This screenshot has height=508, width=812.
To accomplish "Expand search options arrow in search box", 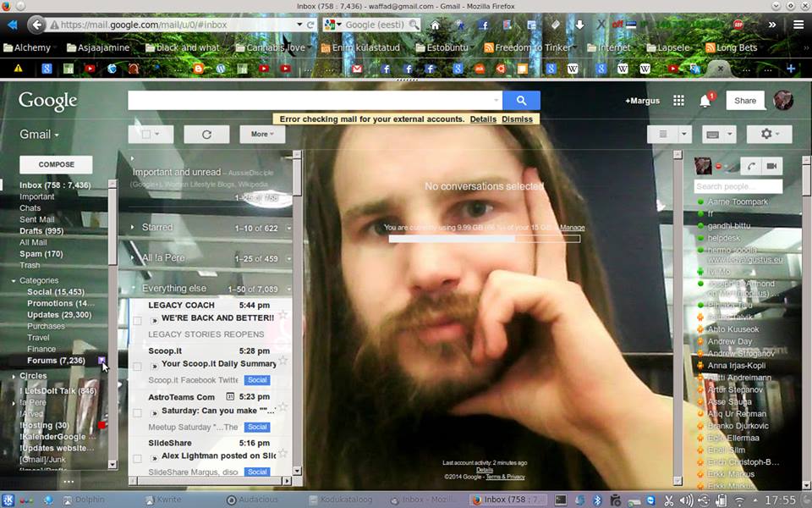I will pos(496,101).
